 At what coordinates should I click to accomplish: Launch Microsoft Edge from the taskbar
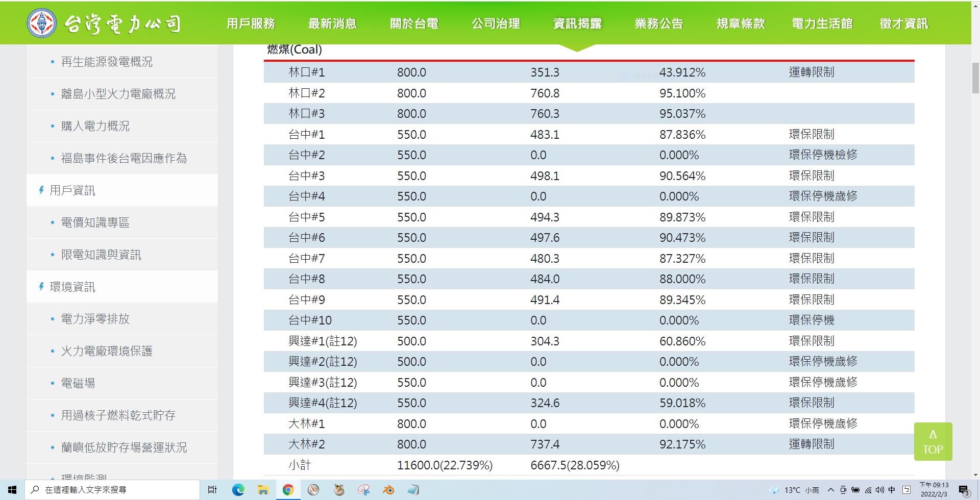click(x=238, y=490)
